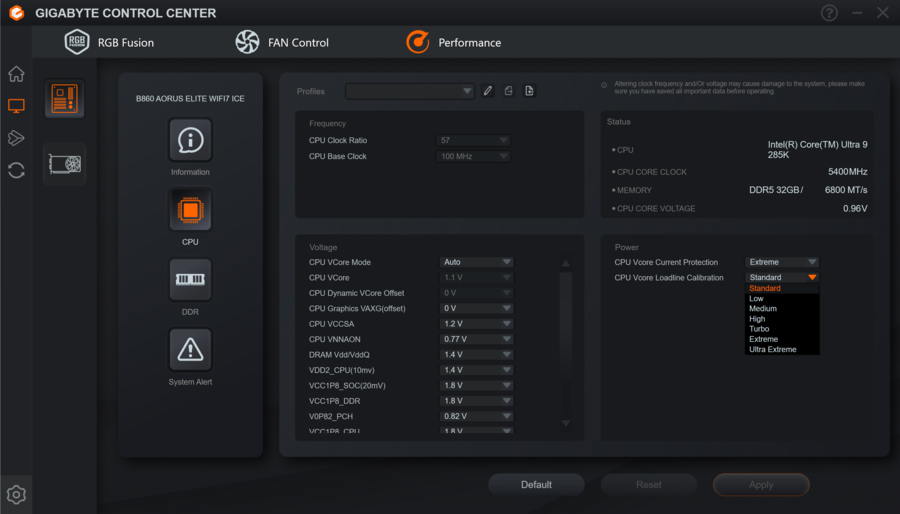Image resolution: width=900 pixels, height=514 pixels.
Task: Open the paper plane sidebar icon
Action: [16, 138]
